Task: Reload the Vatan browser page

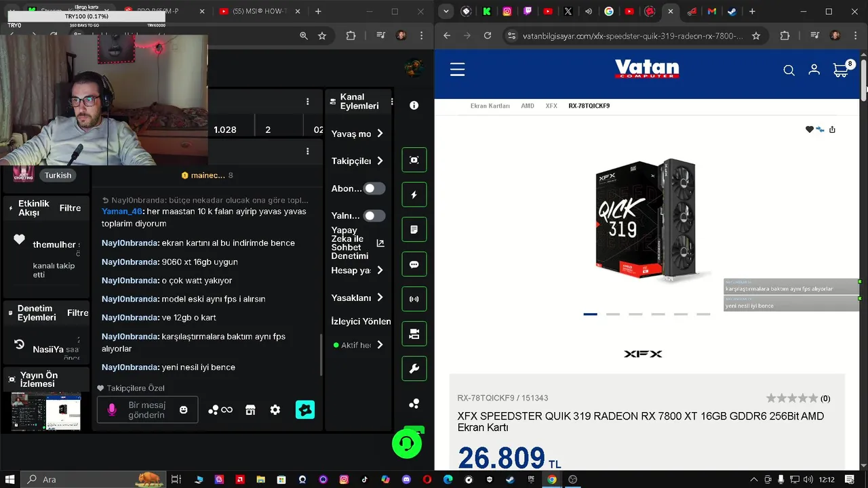Action: [488, 36]
